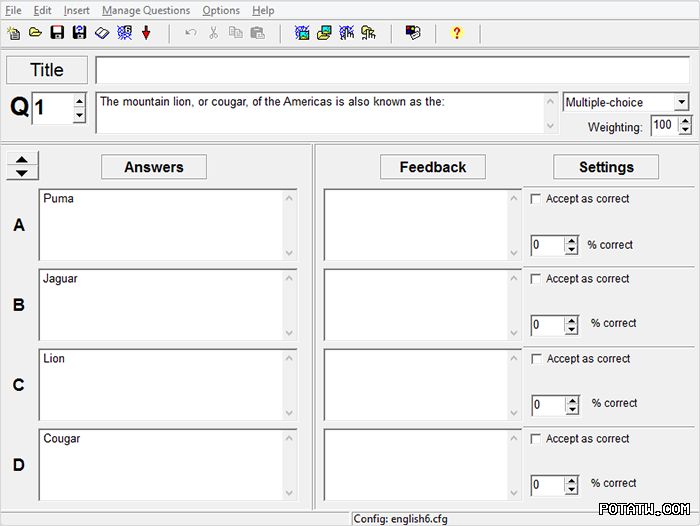Click the Feedback button

coord(432,167)
